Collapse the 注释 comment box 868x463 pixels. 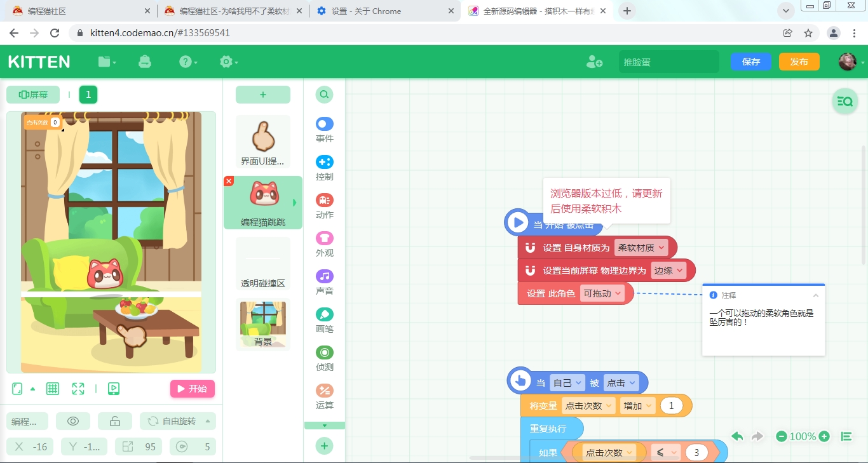pos(816,295)
